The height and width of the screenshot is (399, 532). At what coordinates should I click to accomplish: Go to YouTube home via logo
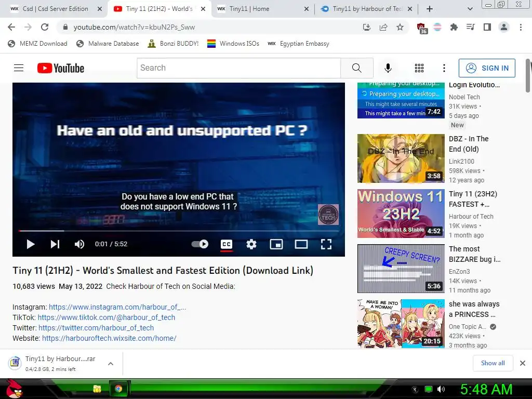click(x=61, y=68)
